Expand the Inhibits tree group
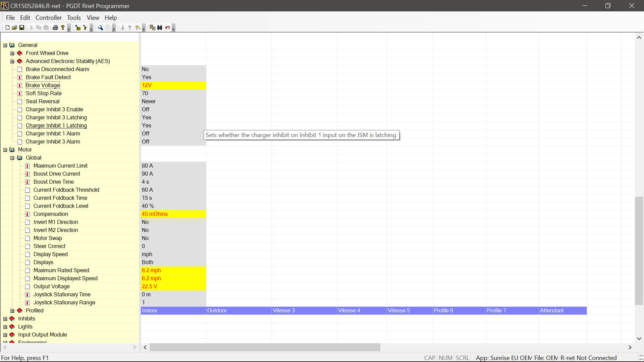The image size is (644, 362). tap(5, 319)
